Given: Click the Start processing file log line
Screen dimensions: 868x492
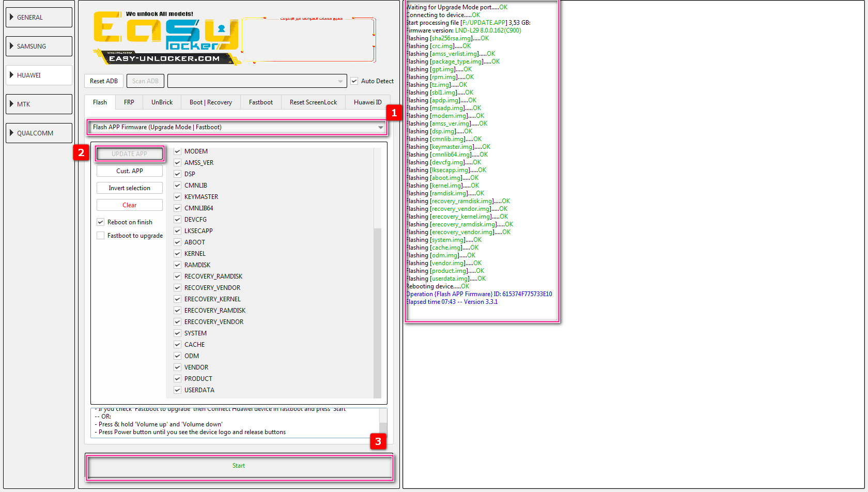Looking at the screenshot, I should pos(468,23).
